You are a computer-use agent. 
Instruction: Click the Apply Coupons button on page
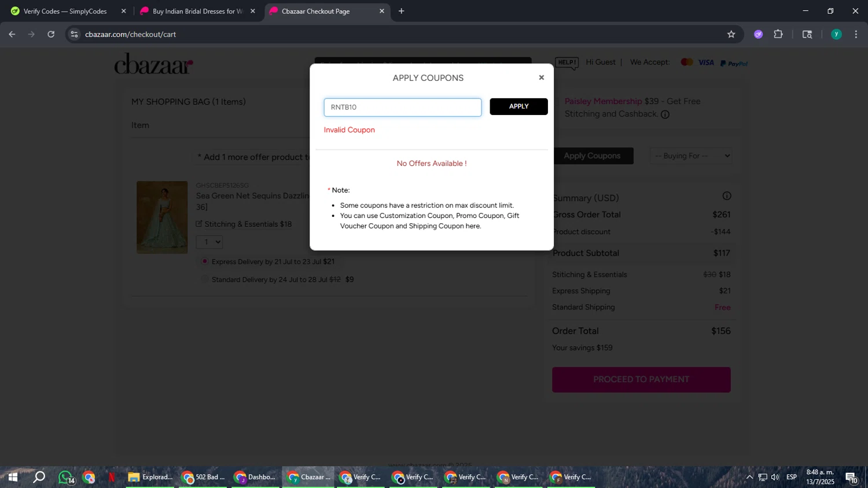click(592, 156)
